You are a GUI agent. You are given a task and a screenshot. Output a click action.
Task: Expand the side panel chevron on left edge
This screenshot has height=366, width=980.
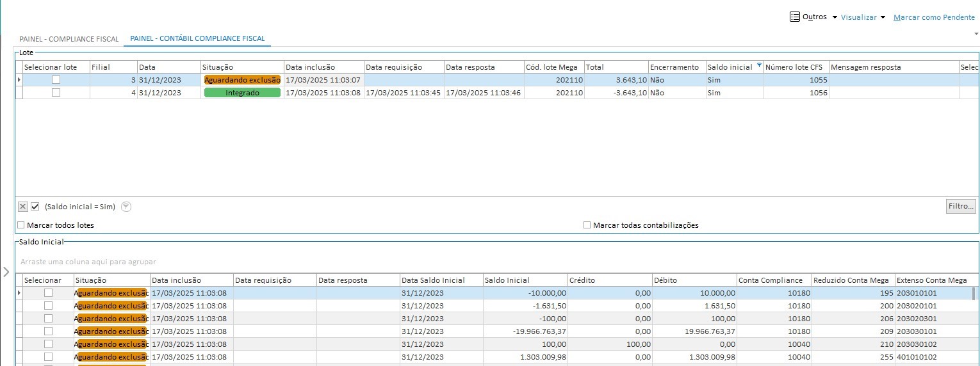pos(6,271)
